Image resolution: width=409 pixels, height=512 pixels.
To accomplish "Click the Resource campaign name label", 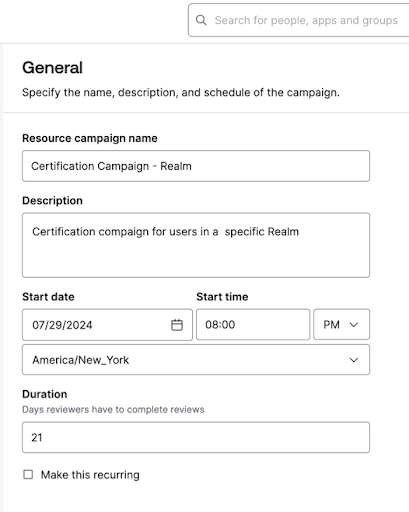I will click(90, 138).
